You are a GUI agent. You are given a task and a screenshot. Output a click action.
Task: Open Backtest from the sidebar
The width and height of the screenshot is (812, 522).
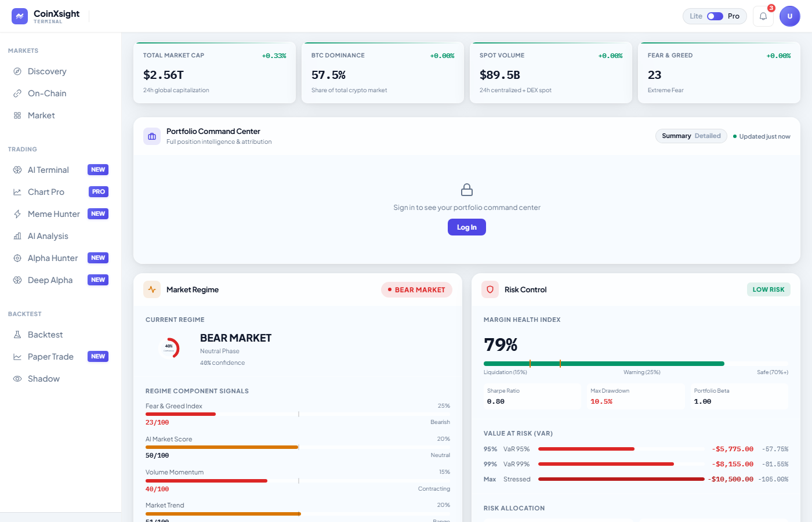tap(60, 335)
